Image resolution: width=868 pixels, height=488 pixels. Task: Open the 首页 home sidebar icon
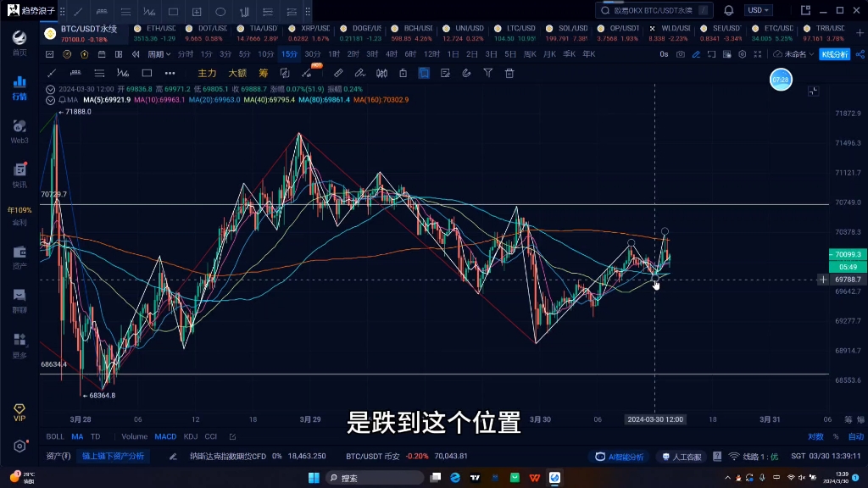(x=19, y=42)
